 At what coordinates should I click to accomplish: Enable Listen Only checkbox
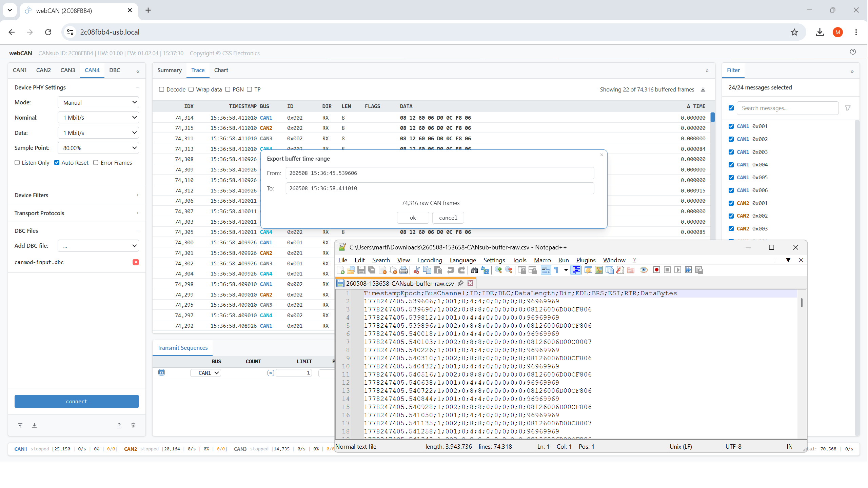(17, 163)
